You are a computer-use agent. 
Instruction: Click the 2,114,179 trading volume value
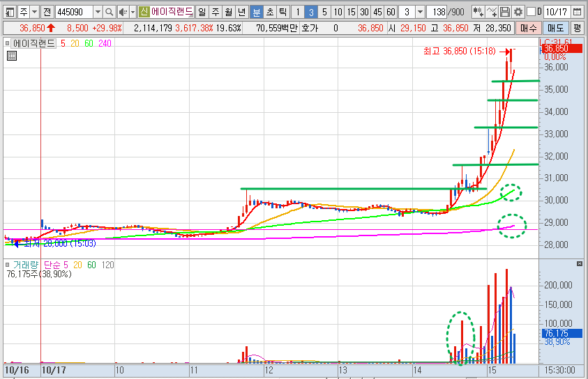(x=153, y=28)
